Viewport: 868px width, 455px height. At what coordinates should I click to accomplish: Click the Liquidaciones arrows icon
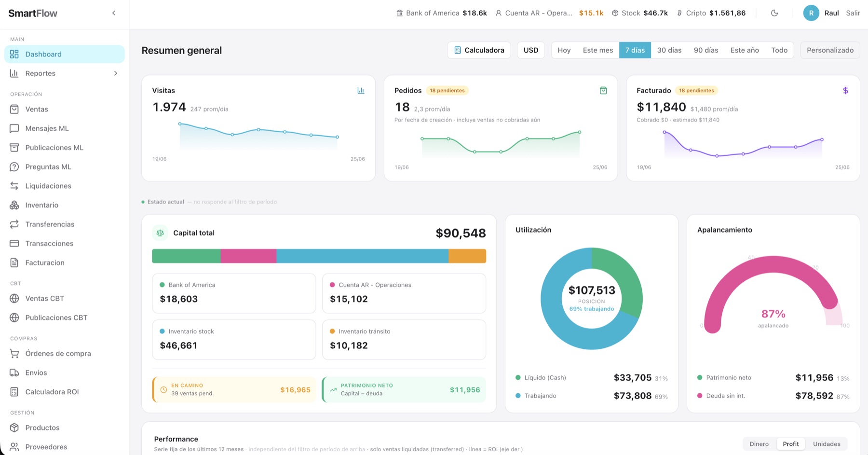coord(14,186)
